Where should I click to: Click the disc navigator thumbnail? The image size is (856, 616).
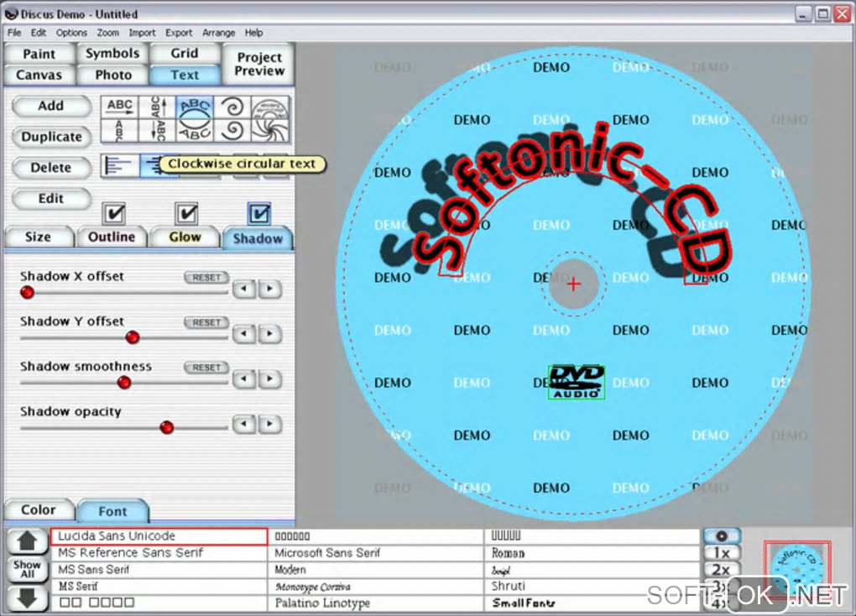797,568
